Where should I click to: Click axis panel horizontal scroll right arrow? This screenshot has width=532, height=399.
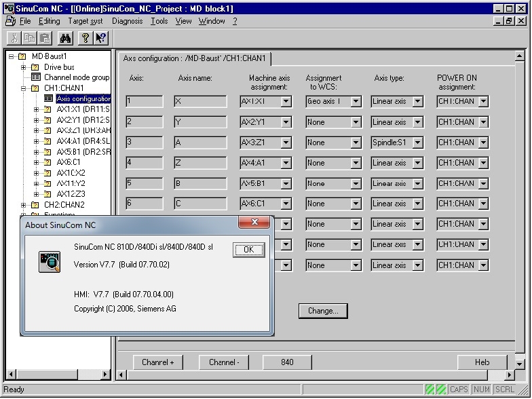509,375
